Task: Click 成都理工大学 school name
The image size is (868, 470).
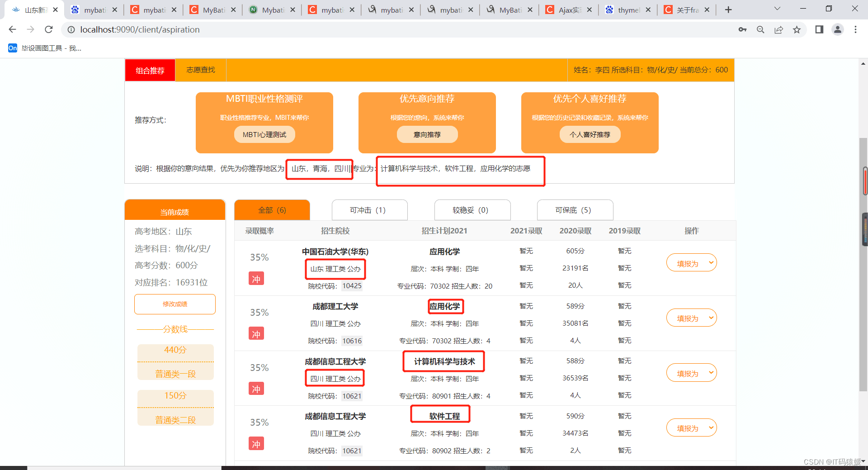Action: pos(335,306)
